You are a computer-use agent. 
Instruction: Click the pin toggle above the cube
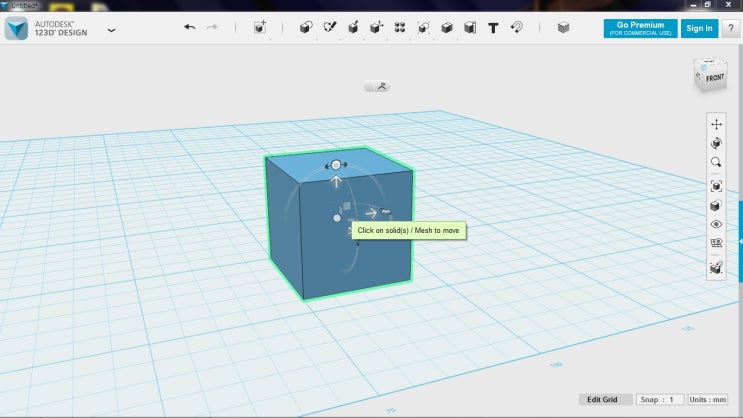(377, 86)
